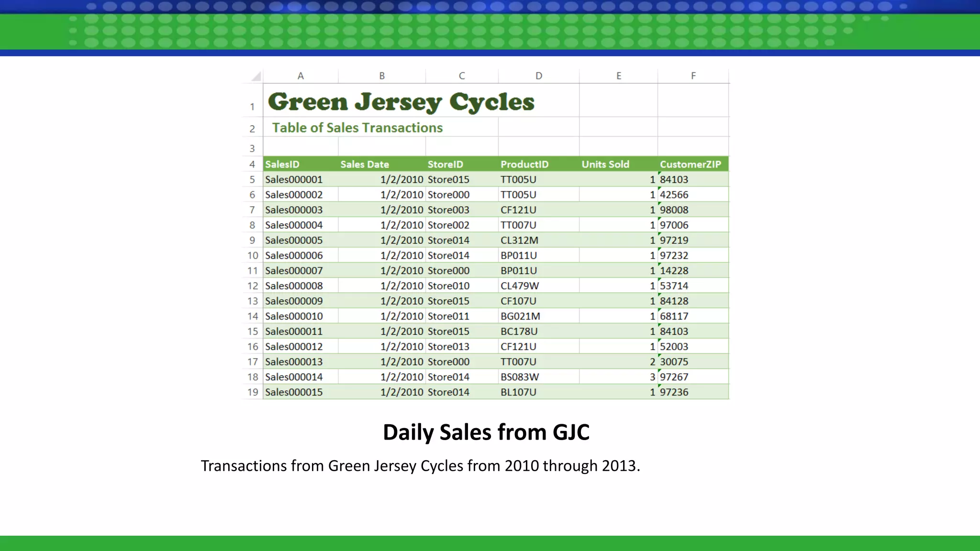Click the SalesID column header cell
The image size is (980, 551).
282,165
